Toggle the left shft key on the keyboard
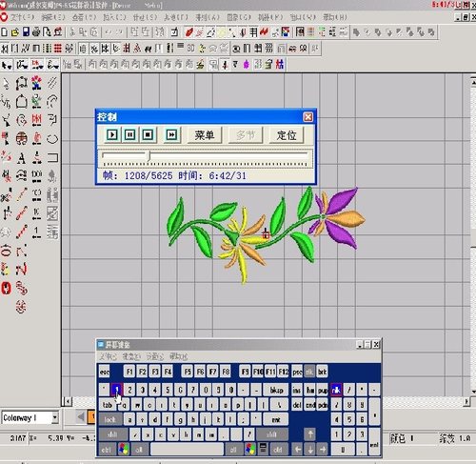 point(112,434)
